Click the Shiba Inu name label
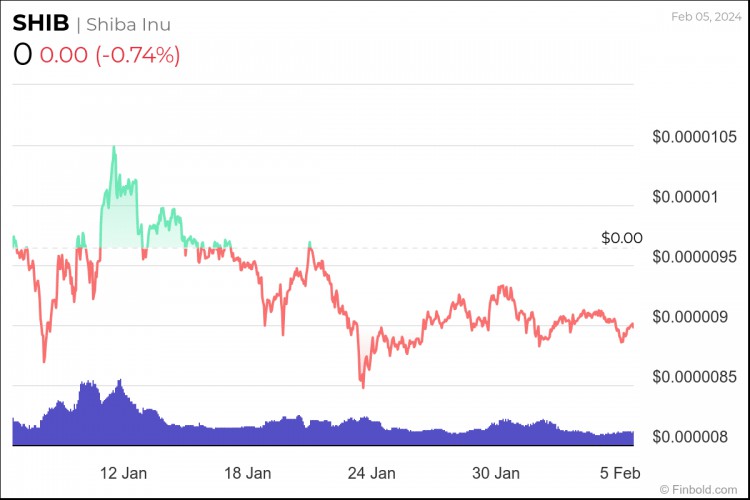The height and width of the screenshot is (500, 750). (x=128, y=24)
